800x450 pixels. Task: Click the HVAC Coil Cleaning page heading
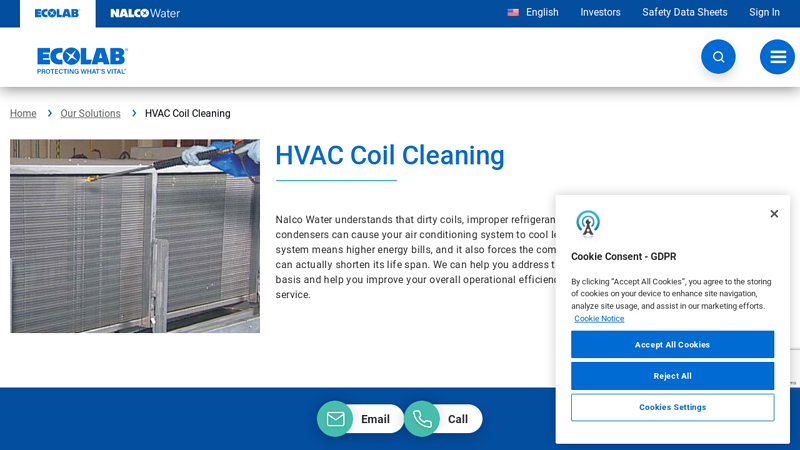[390, 156]
